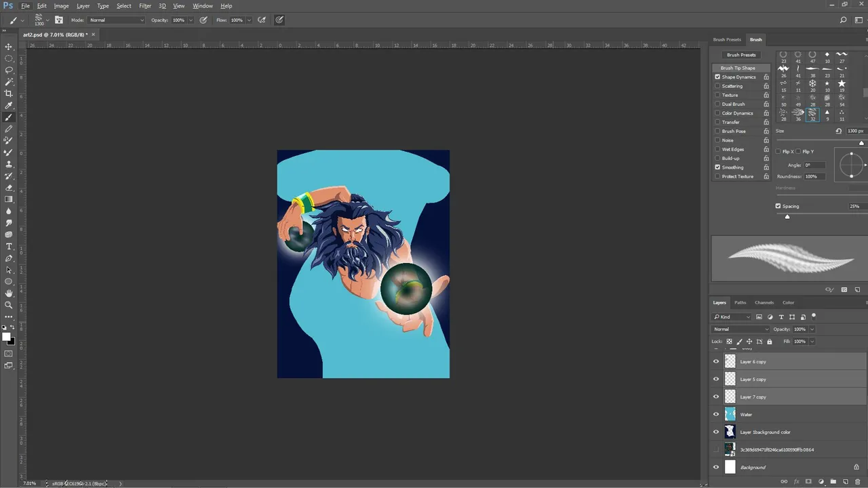Open the layer Fill dropdown arrow
Screen dimensions: 868x488
click(x=812, y=342)
